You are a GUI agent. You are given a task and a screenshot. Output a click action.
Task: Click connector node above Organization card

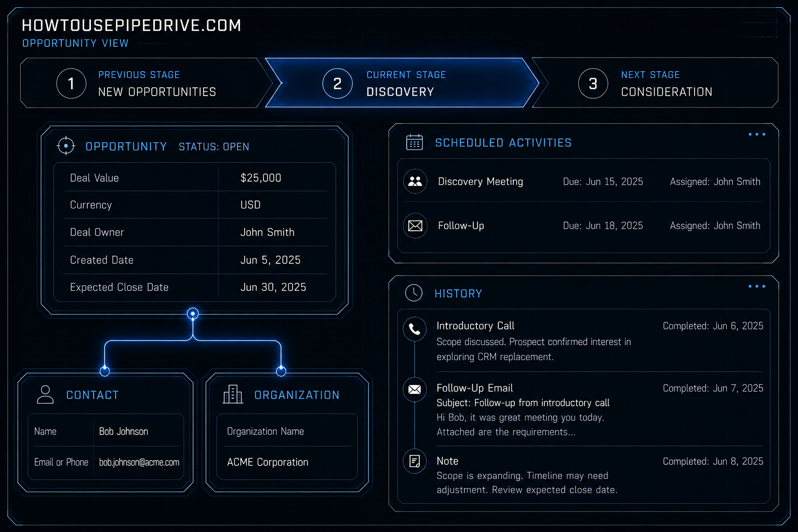[281, 371]
